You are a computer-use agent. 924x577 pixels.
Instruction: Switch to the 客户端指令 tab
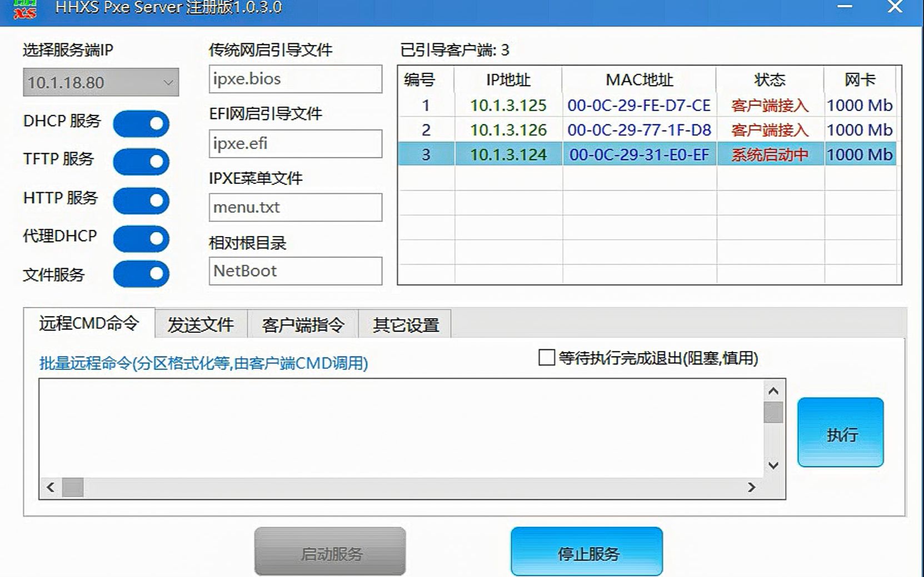pos(303,325)
